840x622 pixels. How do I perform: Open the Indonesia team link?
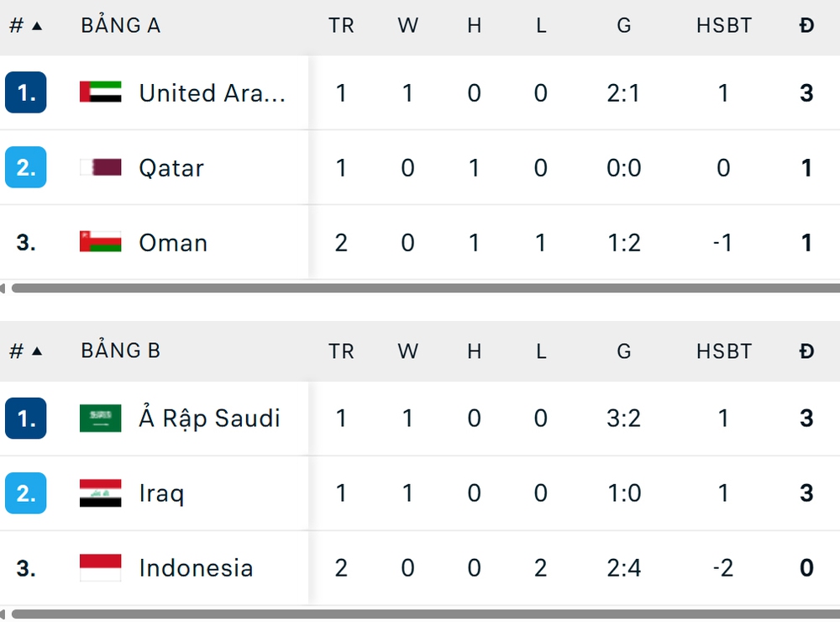[x=196, y=568]
